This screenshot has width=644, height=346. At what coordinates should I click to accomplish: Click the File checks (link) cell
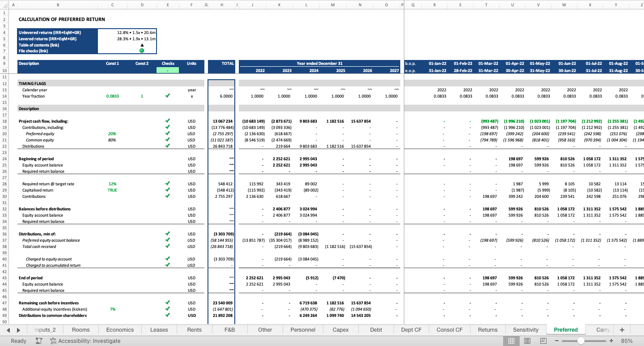[x=57, y=51]
